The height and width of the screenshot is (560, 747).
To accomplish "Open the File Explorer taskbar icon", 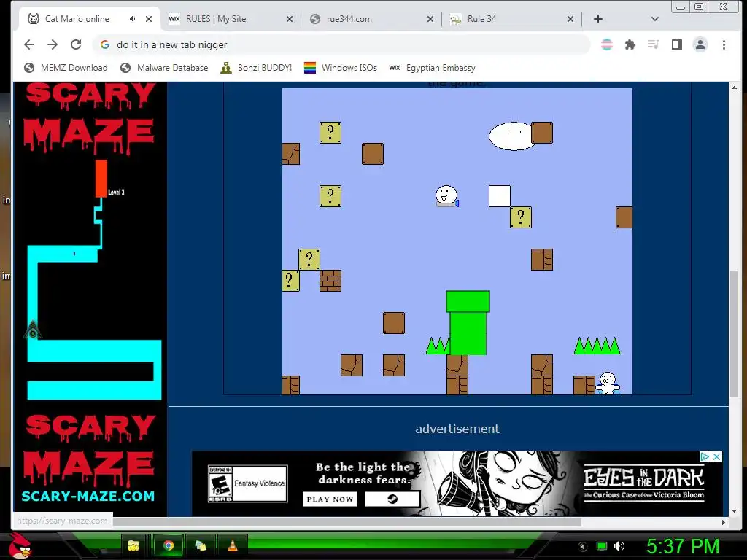I will coord(133,545).
